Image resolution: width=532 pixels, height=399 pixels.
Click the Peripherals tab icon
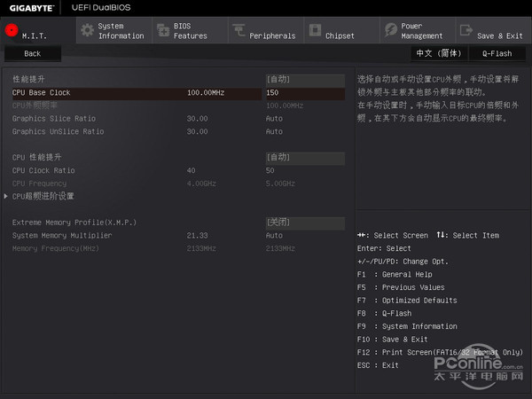(239, 30)
